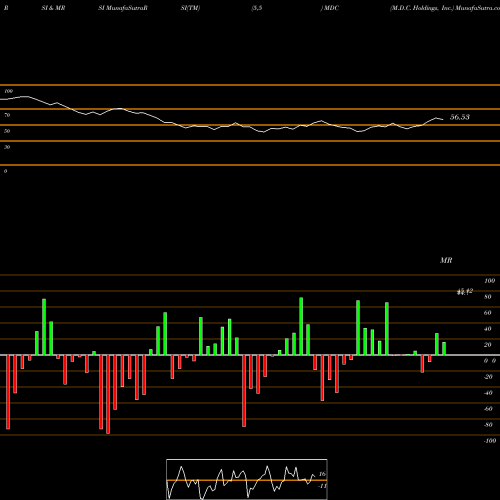Click the MR axis label -40
500x500 pixels.
coord(488,393)
